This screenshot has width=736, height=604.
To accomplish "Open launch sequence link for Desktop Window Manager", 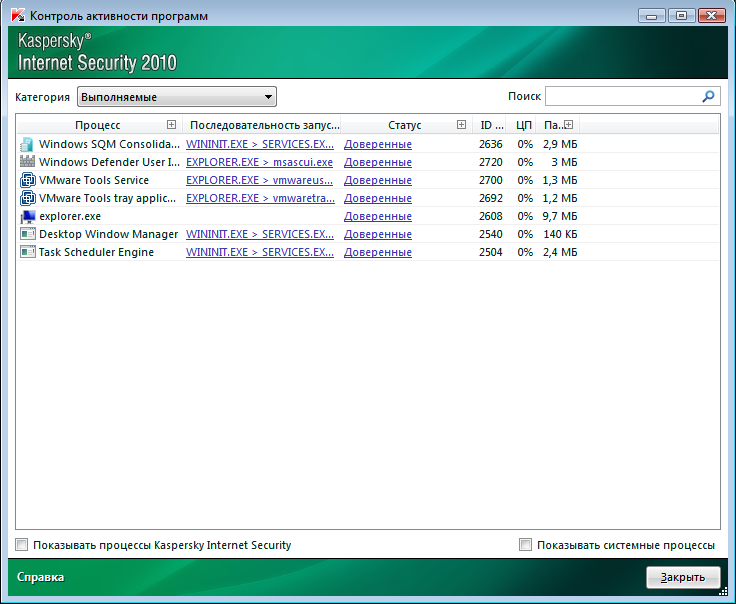I will 260,234.
